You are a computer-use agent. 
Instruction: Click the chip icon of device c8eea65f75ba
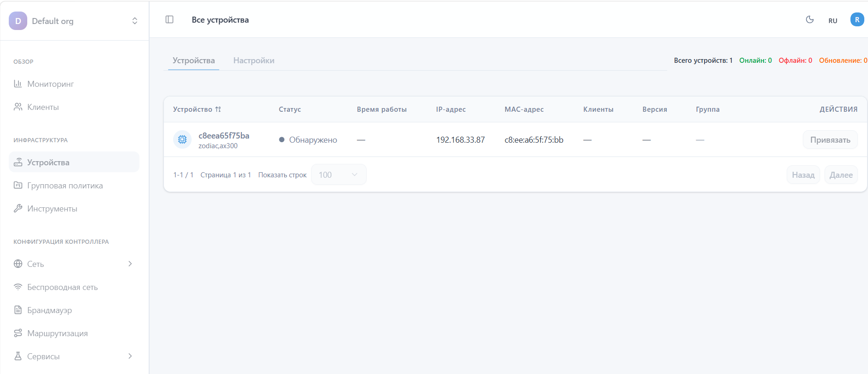(182, 139)
